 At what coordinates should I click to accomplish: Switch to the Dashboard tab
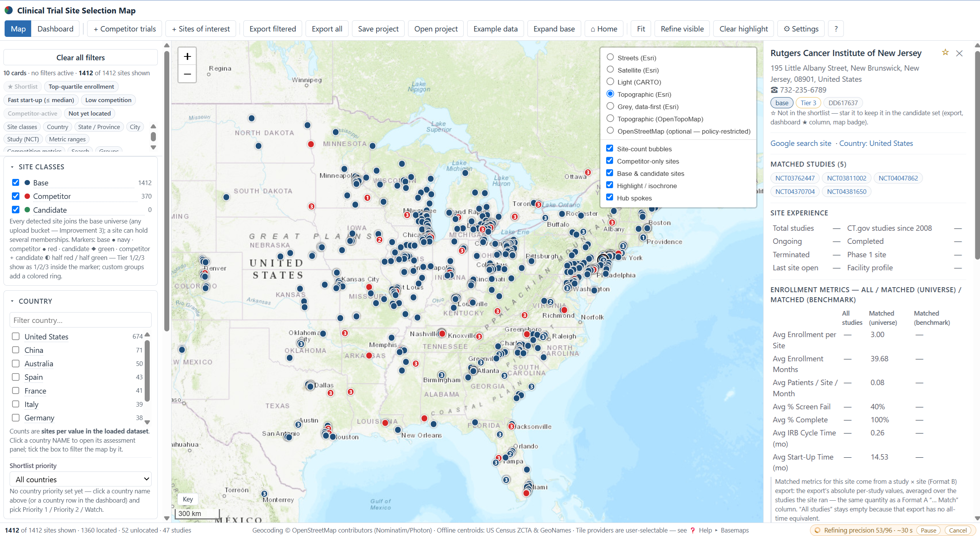[x=55, y=29]
